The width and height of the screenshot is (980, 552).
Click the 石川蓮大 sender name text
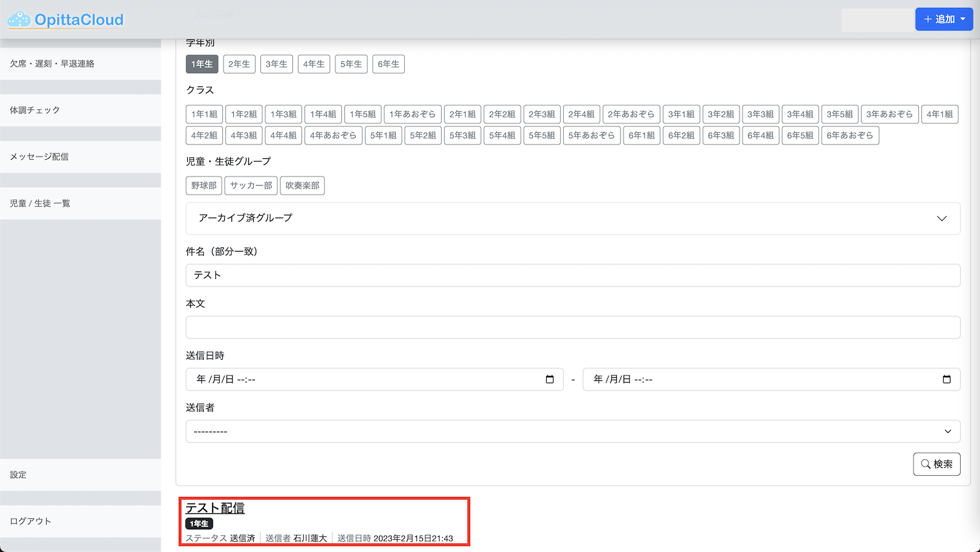click(311, 538)
